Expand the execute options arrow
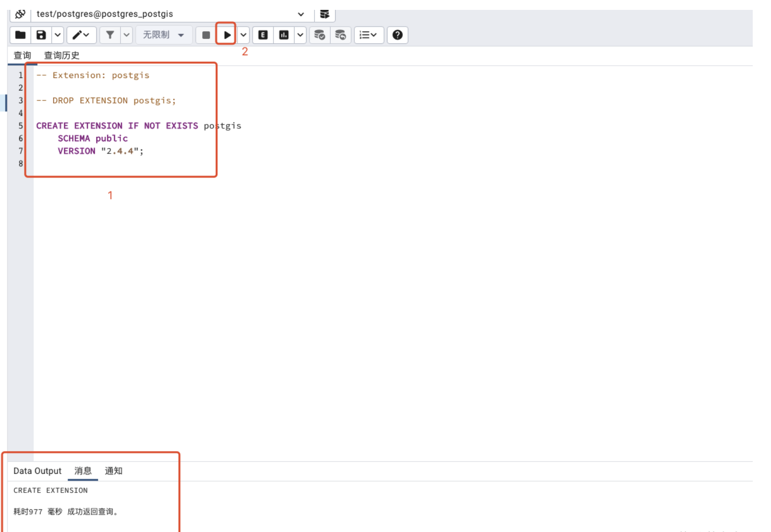The image size is (771, 532). coord(243,35)
